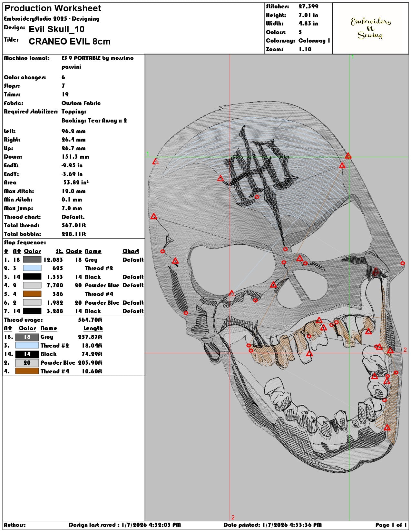This screenshot has width=411, height=532.
Task: Click Grey length '257.87ft'
Action: tap(90, 337)
